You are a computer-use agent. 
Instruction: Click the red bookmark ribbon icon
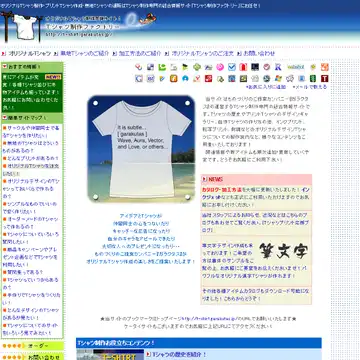click(243, 67)
